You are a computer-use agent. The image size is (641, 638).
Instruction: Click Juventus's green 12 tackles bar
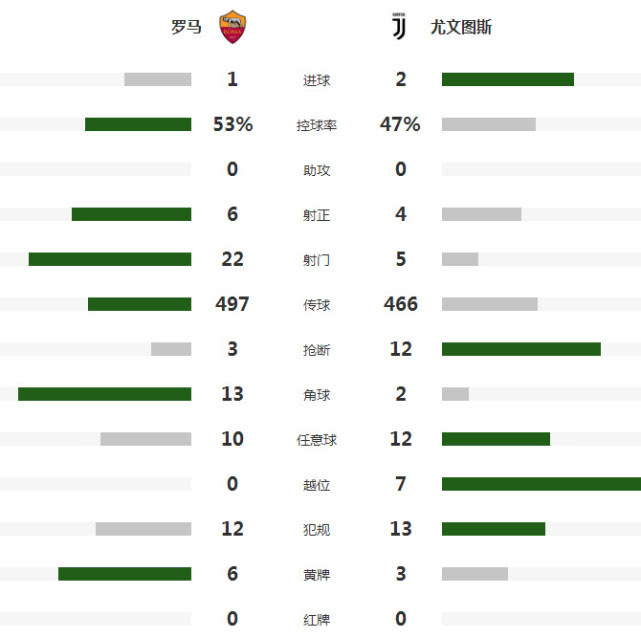click(x=521, y=349)
